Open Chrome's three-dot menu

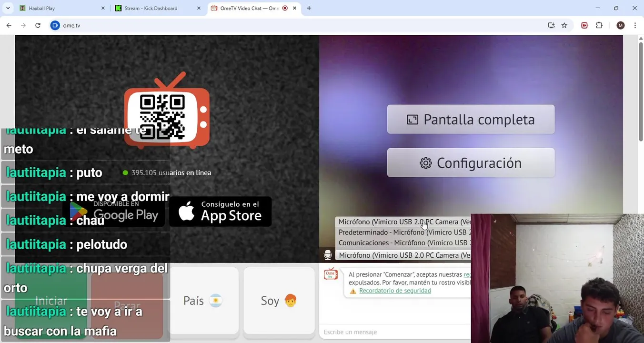point(635,25)
